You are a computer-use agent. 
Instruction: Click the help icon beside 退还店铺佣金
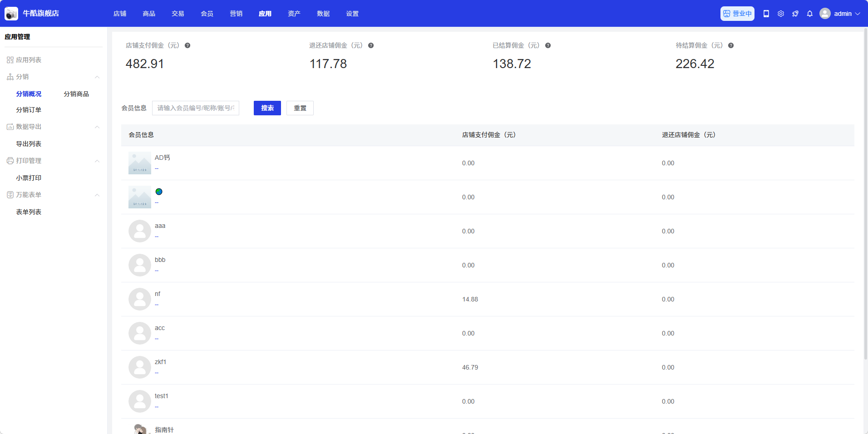[371, 45]
